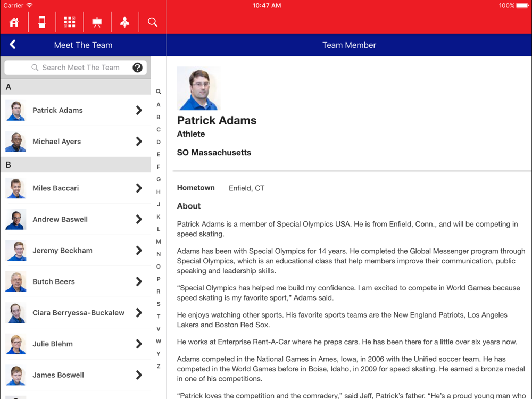Tap the Enfield, CT hometown value
Image resolution: width=532 pixels, height=399 pixels.
[247, 188]
